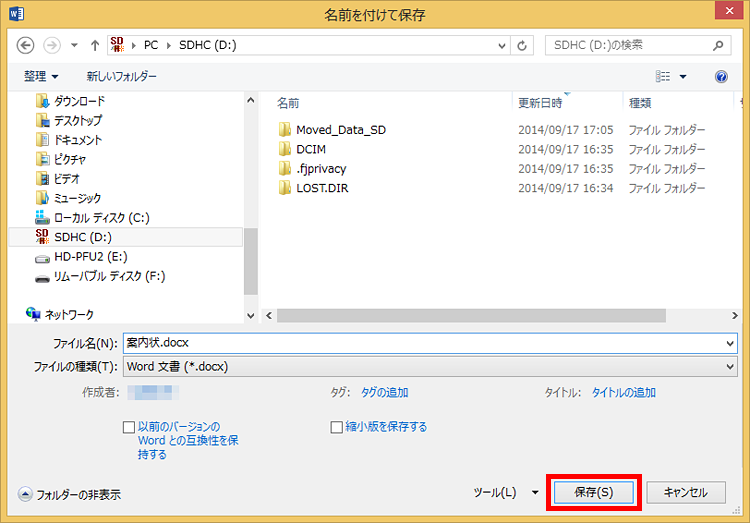This screenshot has height=523, width=750.
Task: Enable 以前のバージョンの Word との互換性 checkbox
Action: [x=128, y=427]
